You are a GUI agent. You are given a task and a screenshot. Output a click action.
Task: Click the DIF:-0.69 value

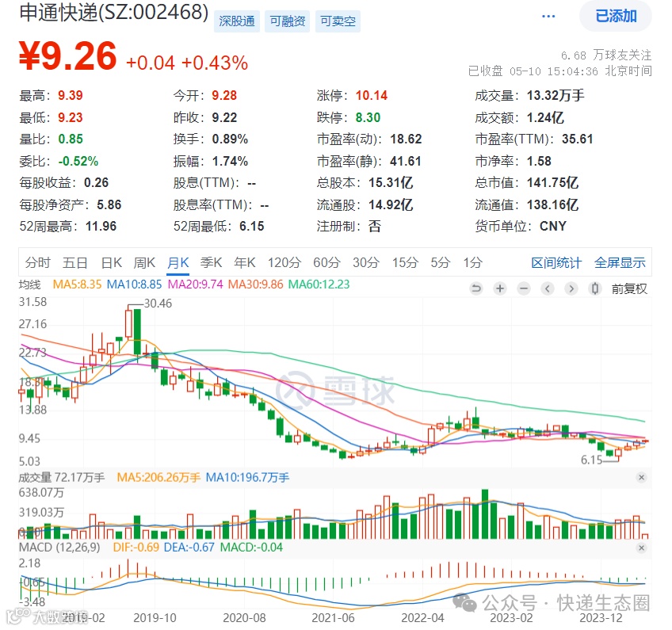136,548
